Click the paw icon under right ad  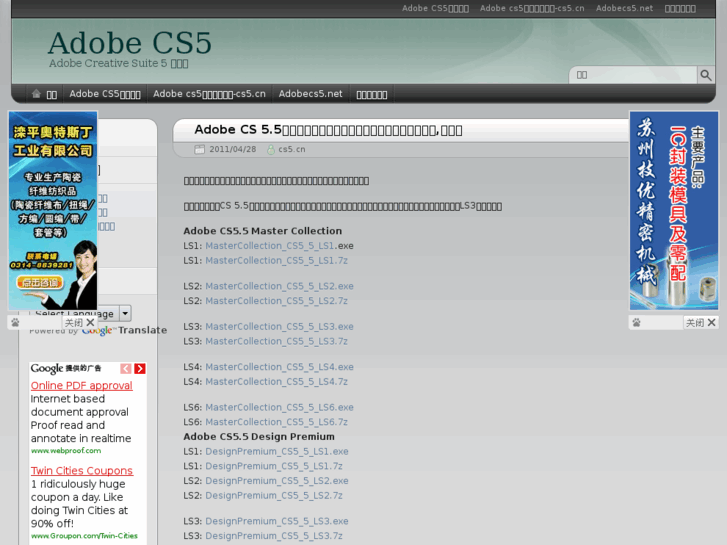(636, 322)
